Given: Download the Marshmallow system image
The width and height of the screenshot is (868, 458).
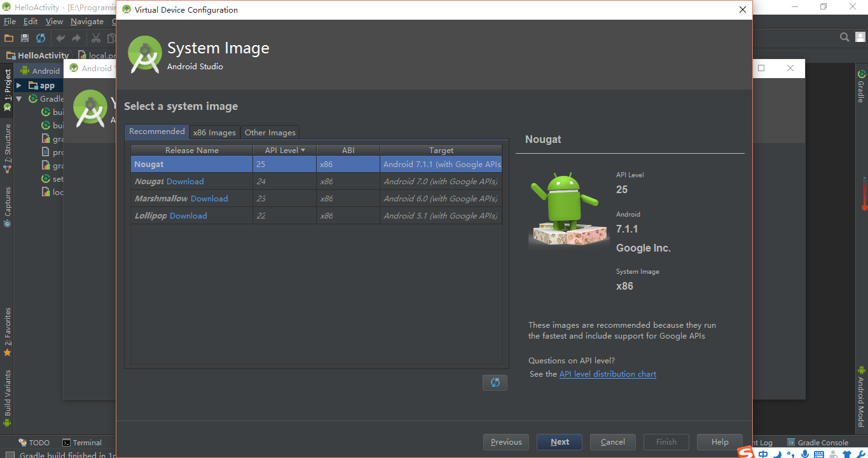Looking at the screenshot, I should [209, 198].
